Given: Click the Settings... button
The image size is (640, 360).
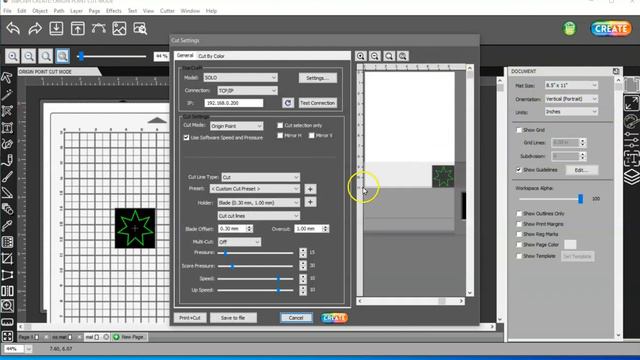Looking at the screenshot, I should [318, 78].
